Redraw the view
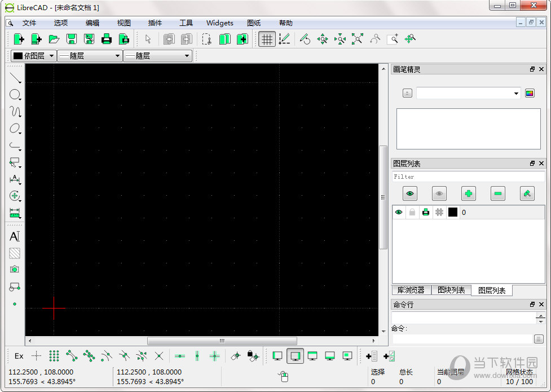Viewport: 551px width, 392px height. pyautogui.click(x=305, y=39)
